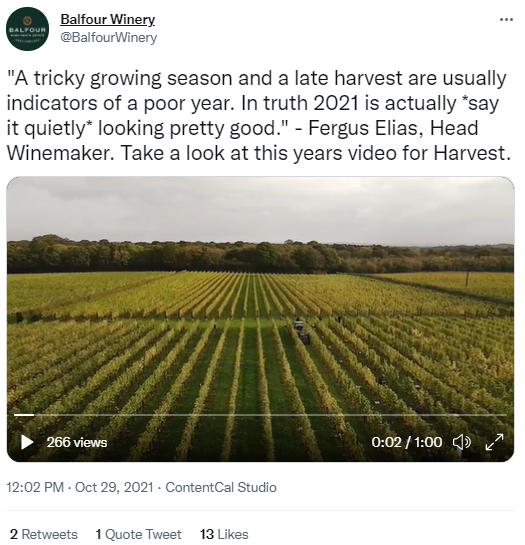This screenshot has width=525, height=545.
Task: Open the tweet's three-dot more menu
Action: 506,20
